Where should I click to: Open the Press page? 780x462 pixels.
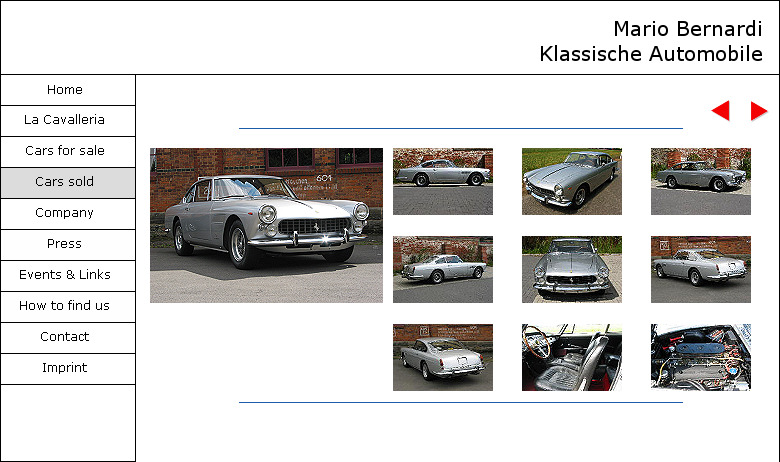click(x=68, y=245)
